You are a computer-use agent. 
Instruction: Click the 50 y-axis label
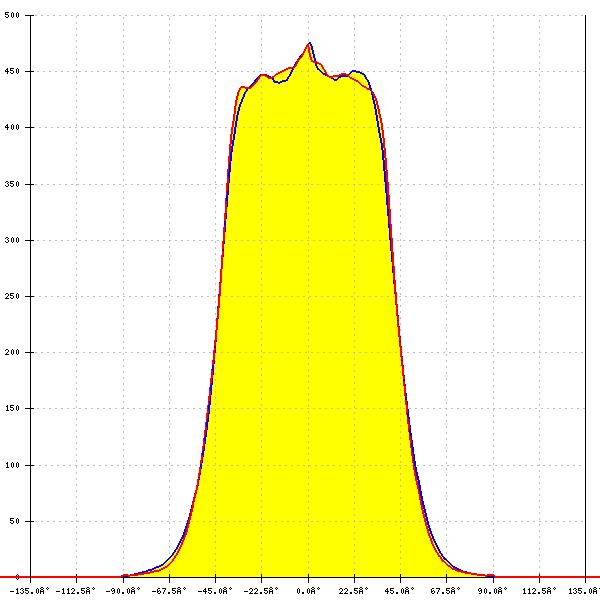(x=14, y=521)
